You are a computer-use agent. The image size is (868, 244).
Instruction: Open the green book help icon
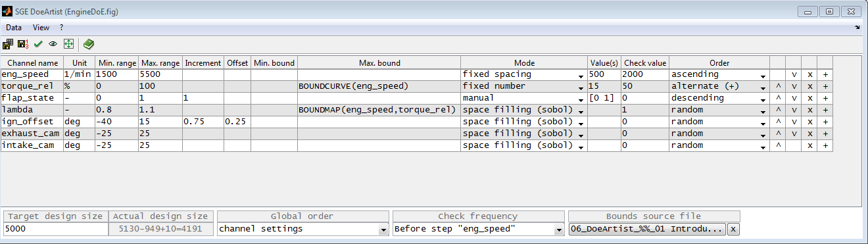[89, 44]
